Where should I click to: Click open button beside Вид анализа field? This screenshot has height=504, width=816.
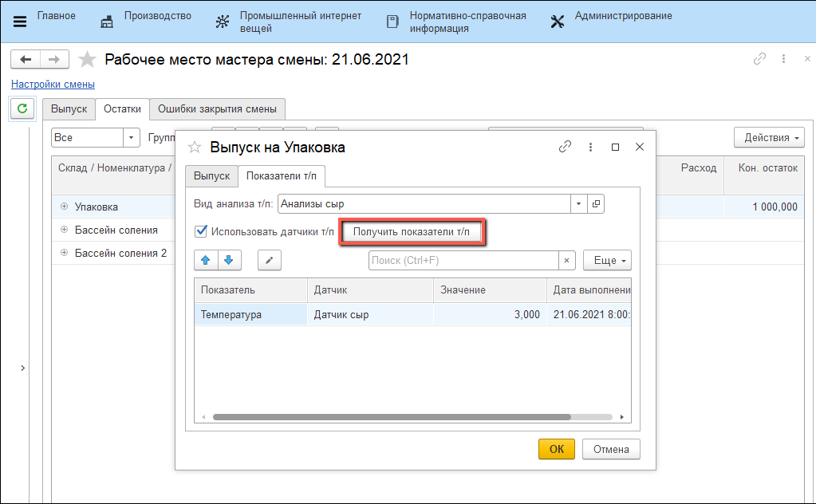click(596, 203)
